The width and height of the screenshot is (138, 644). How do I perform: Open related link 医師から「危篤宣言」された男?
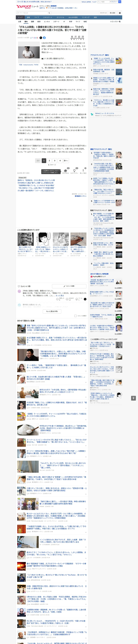click(x=36, y=180)
